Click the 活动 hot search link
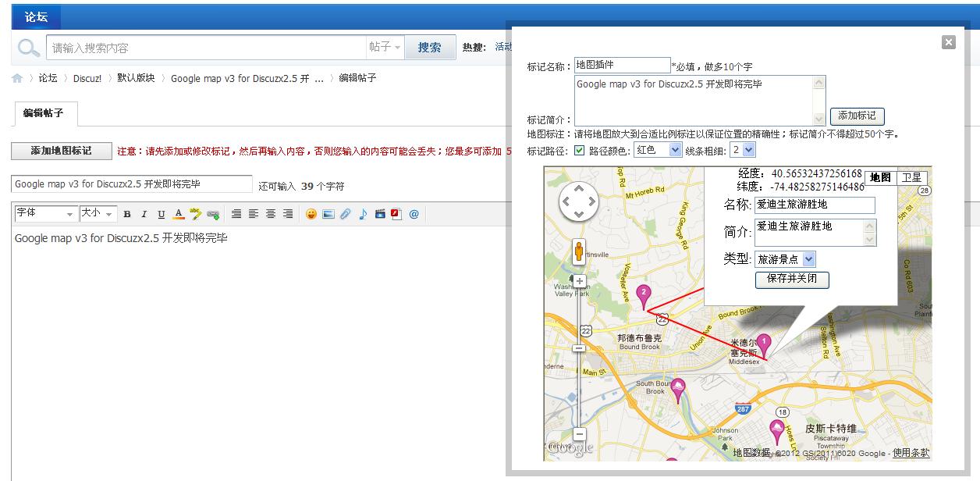 (x=503, y=48)
